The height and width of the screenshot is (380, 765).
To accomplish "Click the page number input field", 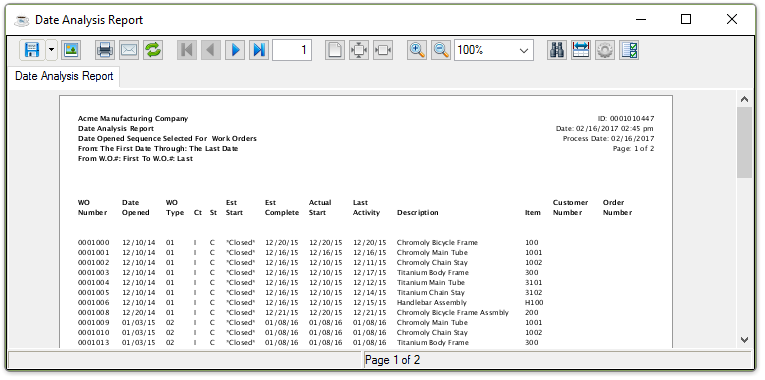I will point(292,50).
